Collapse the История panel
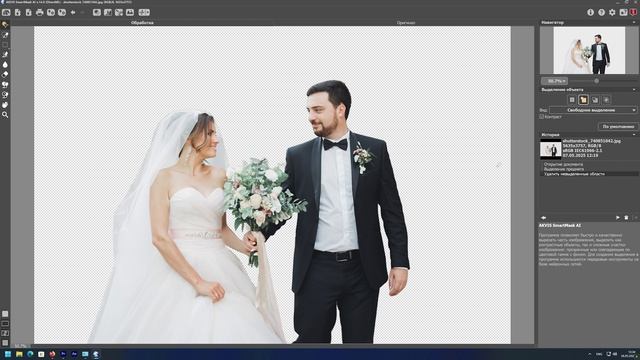The image size is (640, 360). coord(634,135)
